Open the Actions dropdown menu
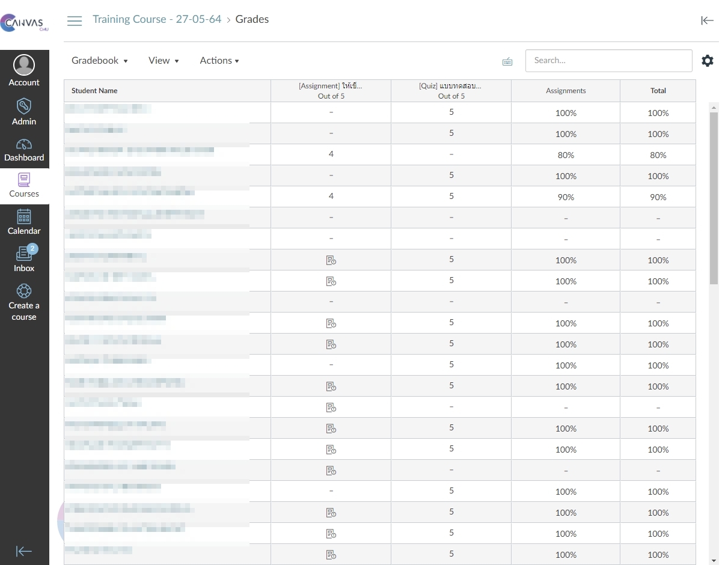Image resolution: width=728 pixels, height=565 pixels. pos(219,61)
